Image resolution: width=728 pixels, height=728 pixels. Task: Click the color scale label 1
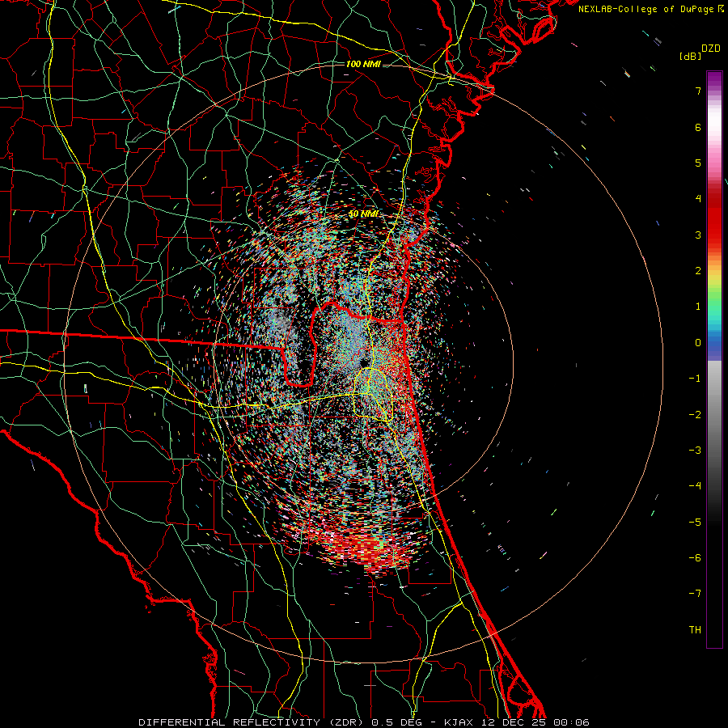pyautogui.click(x=698, y=307)
